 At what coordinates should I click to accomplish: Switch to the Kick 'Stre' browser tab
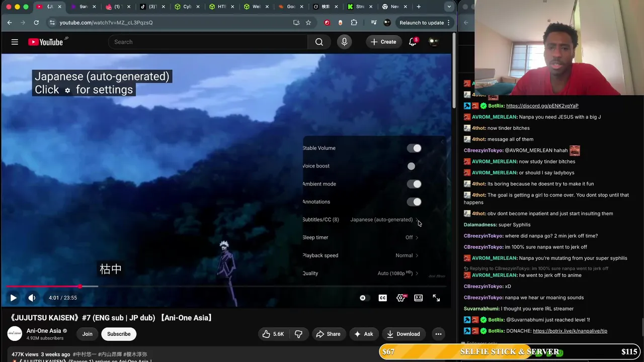[x=360, y=7]
